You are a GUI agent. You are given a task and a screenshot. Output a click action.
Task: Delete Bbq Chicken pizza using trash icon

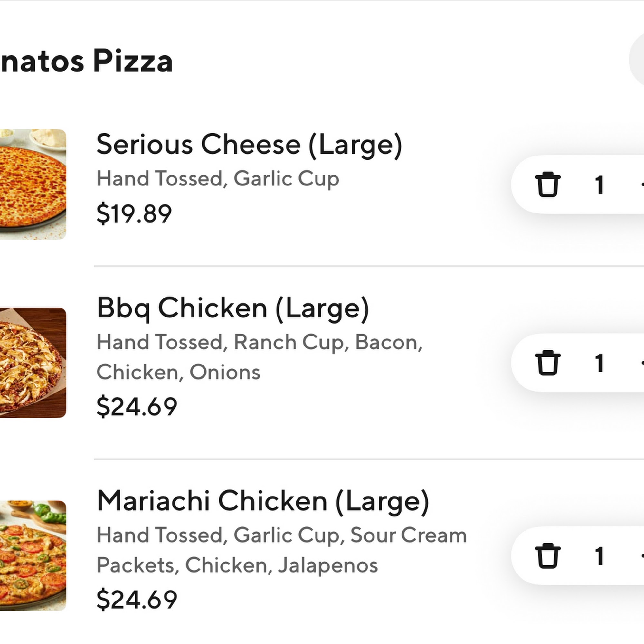click(x=548, y=363)
